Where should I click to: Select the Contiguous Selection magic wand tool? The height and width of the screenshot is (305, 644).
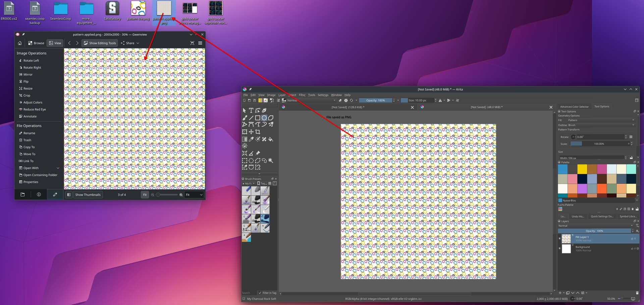(271, 161)
